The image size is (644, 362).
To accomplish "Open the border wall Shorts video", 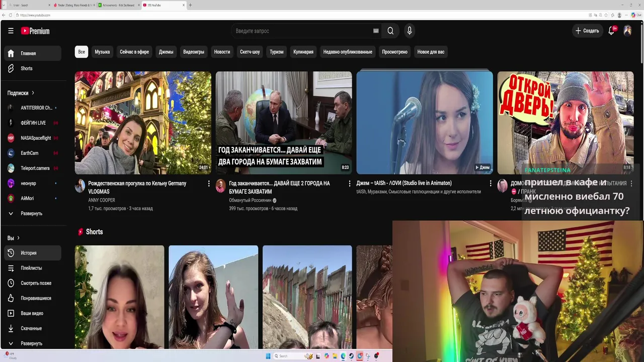I will (x=307, y=297).
